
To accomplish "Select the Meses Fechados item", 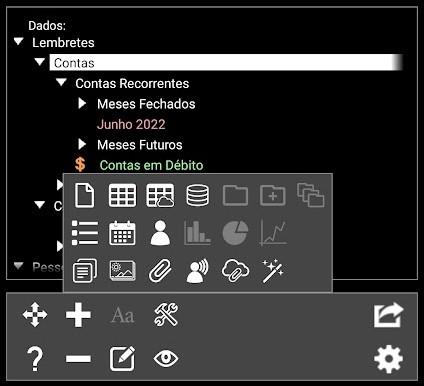I will pyautogui.click(x=146, y=104).
